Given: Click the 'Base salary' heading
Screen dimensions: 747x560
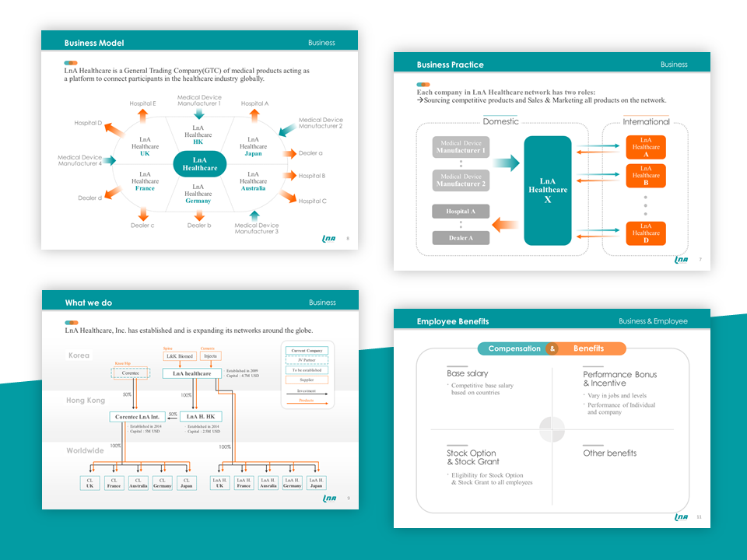Looking at the screenshot, I should point(468,374).
